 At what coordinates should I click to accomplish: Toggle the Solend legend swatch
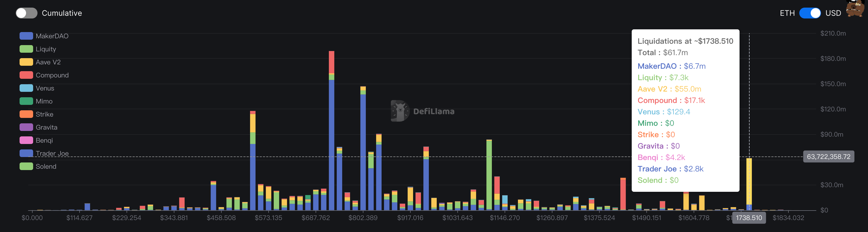[26, 166]
